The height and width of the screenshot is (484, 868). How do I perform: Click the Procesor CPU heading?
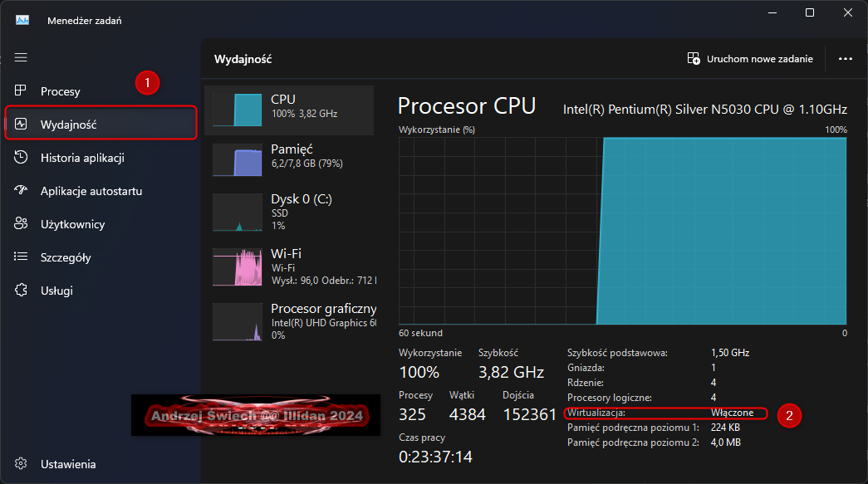pos(467,105)
